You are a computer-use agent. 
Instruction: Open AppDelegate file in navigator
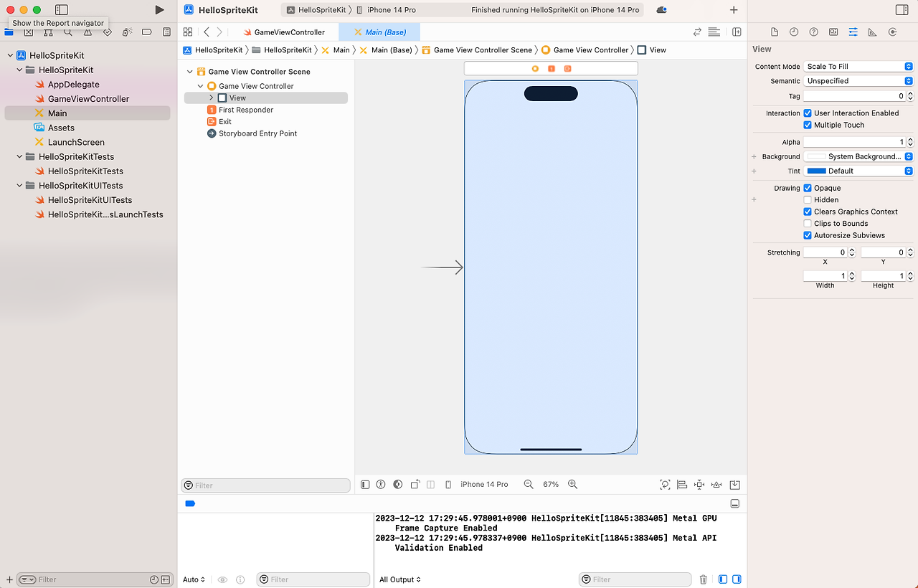click(74, 85)
